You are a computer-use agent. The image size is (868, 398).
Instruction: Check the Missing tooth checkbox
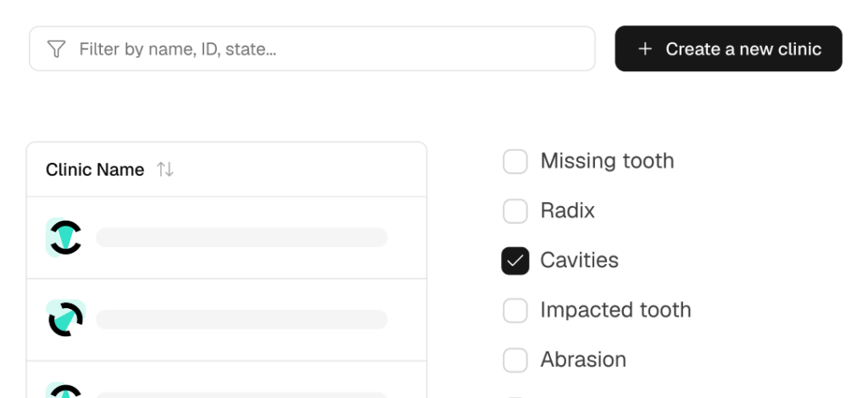point(515,161)
